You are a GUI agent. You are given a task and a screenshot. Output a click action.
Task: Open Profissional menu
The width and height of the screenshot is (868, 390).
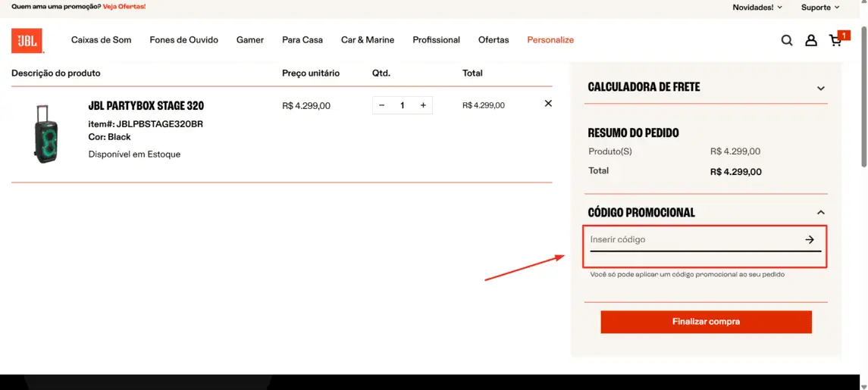coord(436,40)
